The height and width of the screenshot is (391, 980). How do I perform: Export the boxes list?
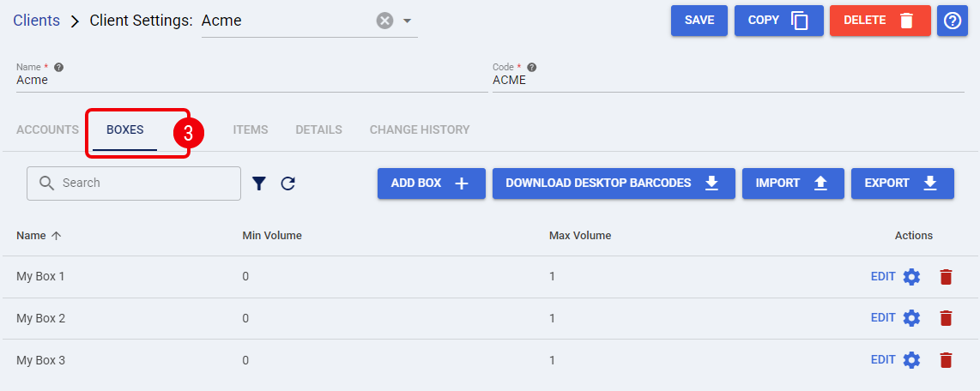tap(903, 183)
